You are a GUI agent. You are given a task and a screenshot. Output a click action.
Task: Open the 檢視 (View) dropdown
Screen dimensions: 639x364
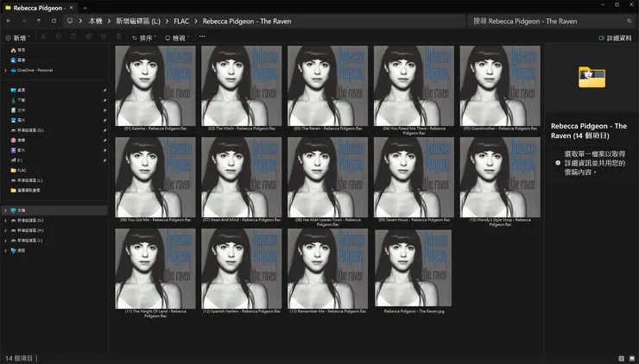pyautogui.click(x=177, y=37)
